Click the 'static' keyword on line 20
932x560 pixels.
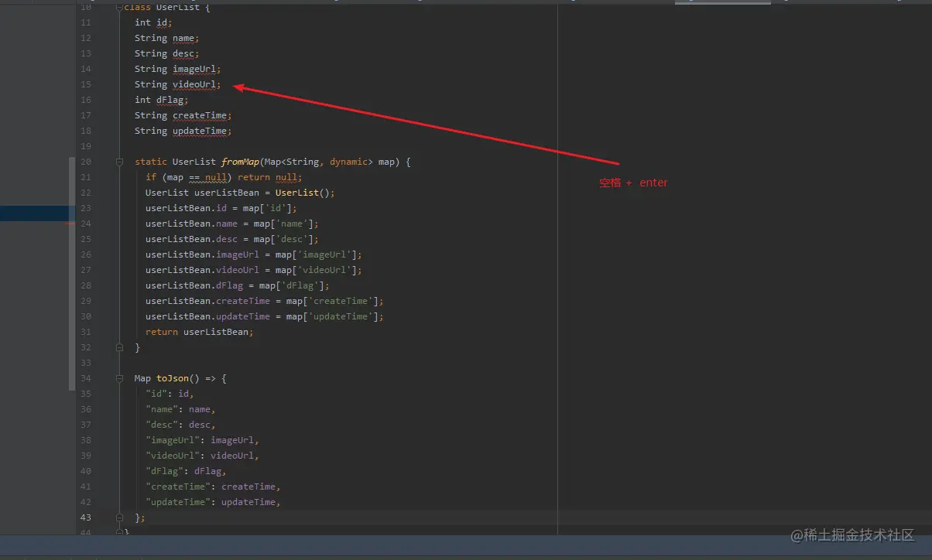pos(151,162)
